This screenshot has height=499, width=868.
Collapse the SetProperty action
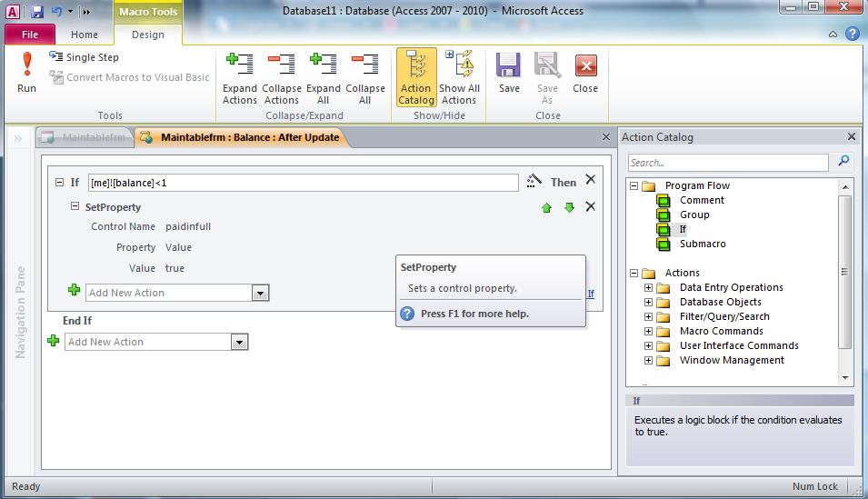click(75, 206)
